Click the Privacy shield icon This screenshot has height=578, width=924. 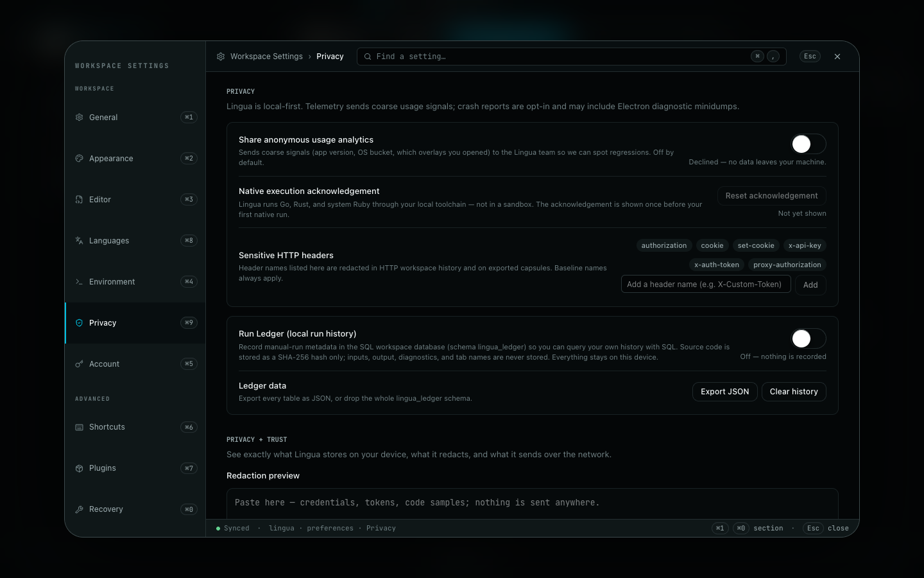[x=80, y=323]
